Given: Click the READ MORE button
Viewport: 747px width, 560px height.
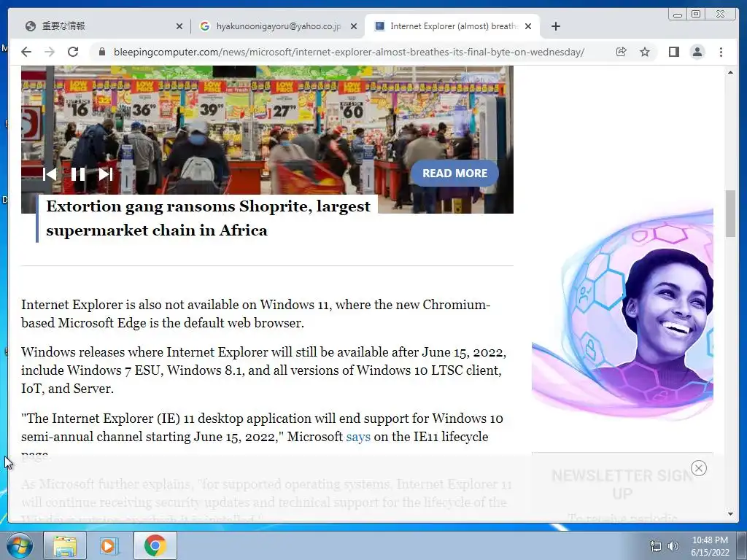Looking at the screenshot, I should 454,174.
